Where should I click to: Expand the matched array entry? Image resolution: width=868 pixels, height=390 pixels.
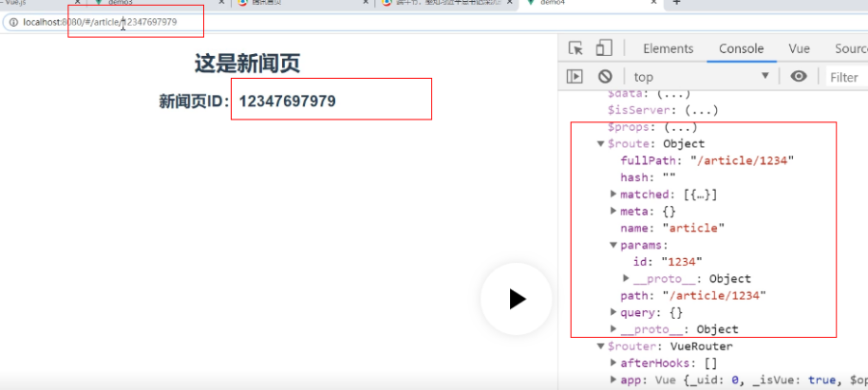point(613,195)
